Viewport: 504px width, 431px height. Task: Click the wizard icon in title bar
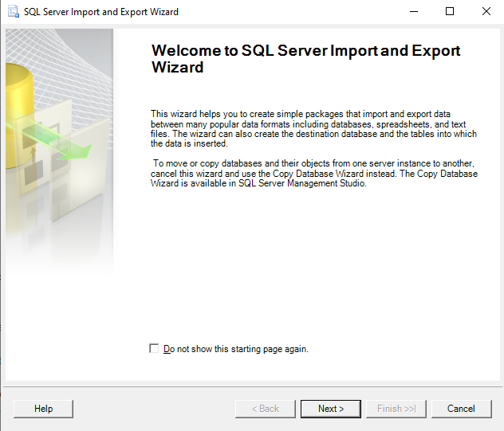[x=14, y=12]
